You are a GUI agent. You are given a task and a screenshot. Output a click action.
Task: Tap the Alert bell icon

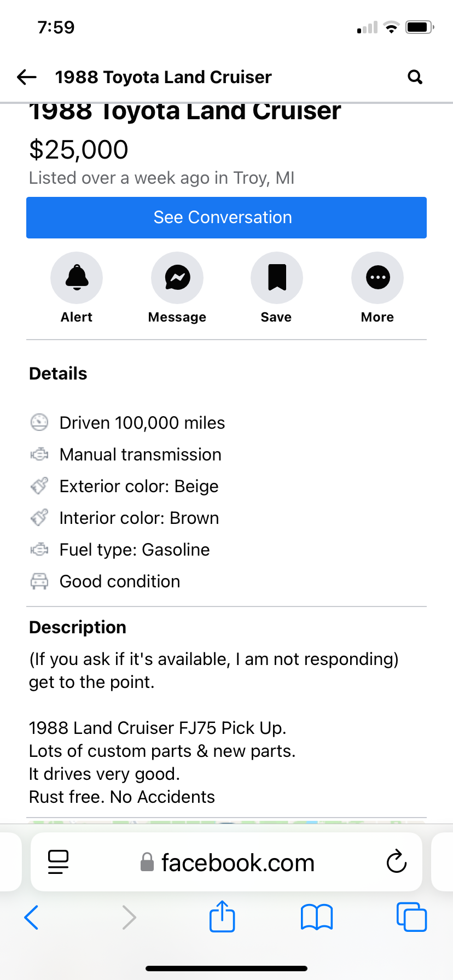(77, 278)
